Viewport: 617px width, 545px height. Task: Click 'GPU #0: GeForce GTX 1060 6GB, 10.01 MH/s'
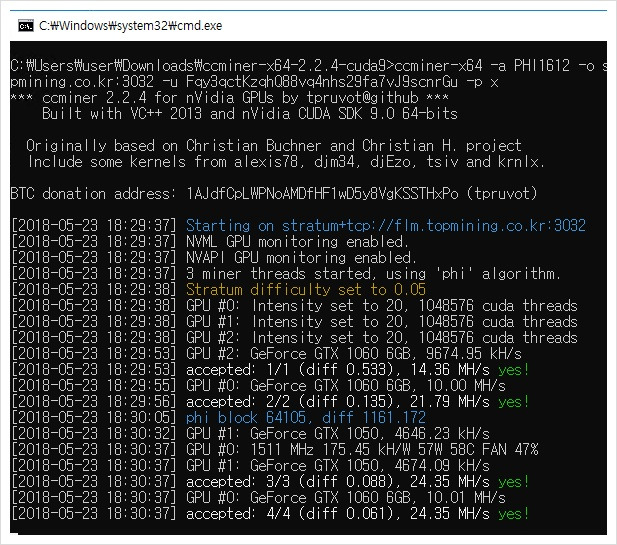[345, 498]
